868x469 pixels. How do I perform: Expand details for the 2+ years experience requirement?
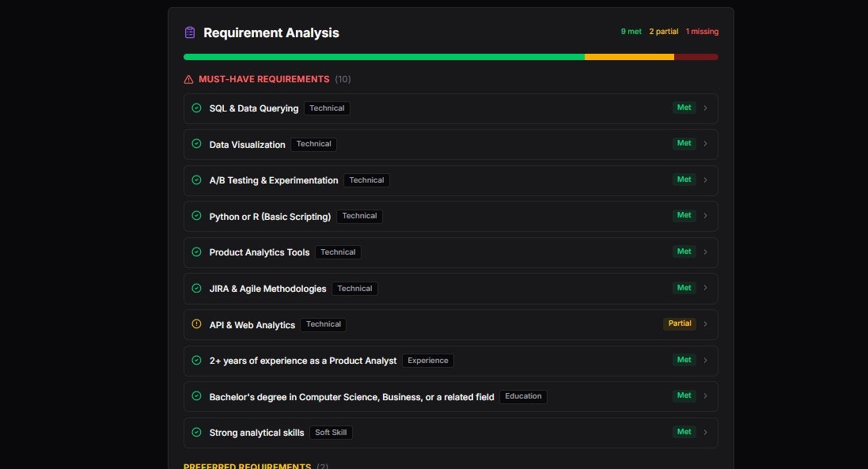pos(705,360)
